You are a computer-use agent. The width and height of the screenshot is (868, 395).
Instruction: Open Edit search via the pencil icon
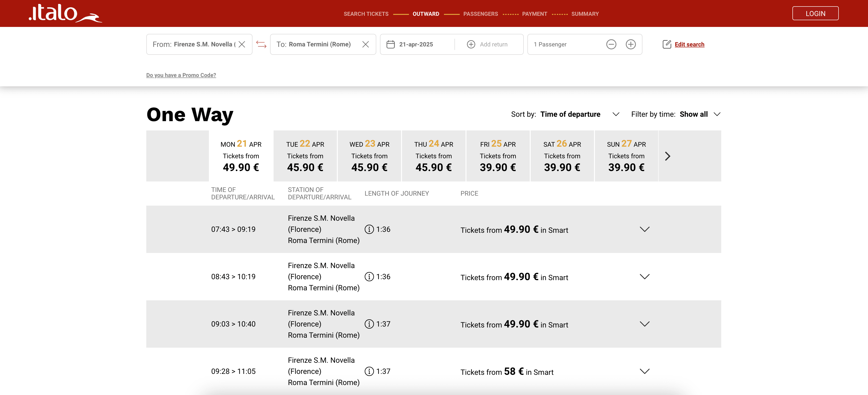point(667,44)
